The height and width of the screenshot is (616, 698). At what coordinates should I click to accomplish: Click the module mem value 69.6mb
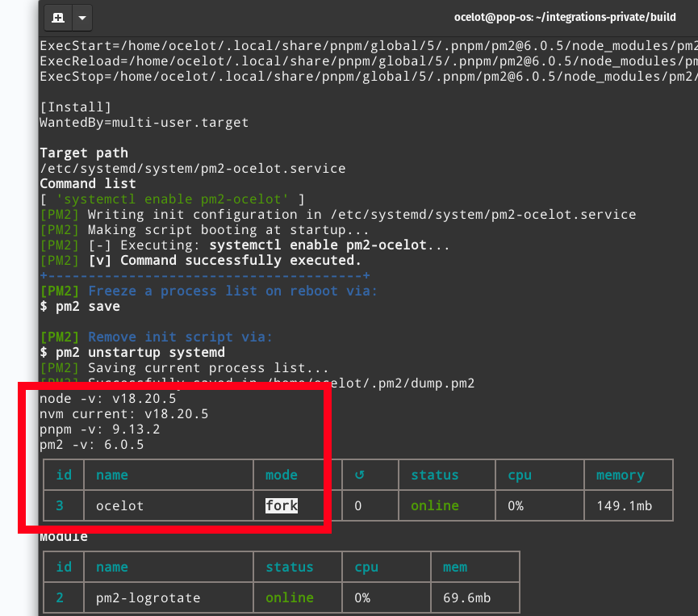(x=466, y=597)
